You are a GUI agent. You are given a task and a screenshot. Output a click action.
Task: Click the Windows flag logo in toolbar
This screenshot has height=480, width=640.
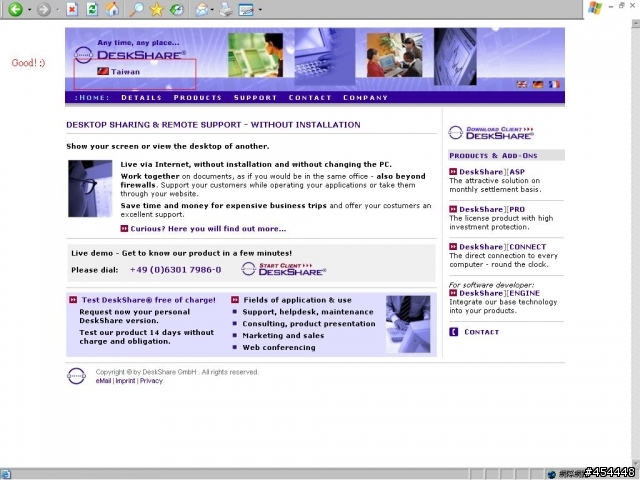click(x=595, y=8)
